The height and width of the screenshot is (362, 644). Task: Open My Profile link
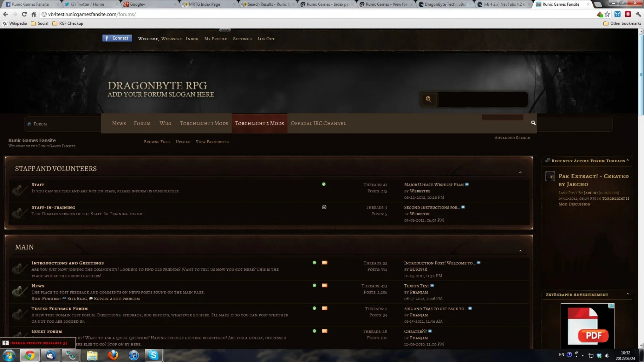click(216, 39)
